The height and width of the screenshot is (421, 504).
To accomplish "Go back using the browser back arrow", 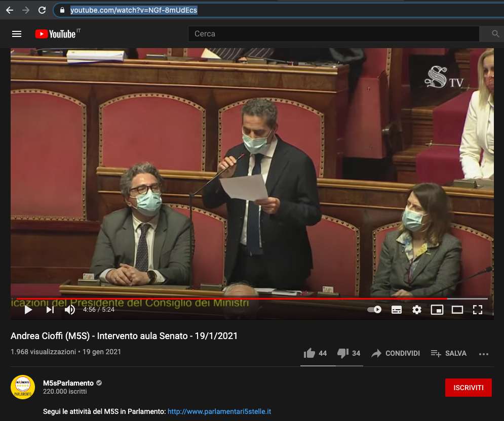I will point(10,10).
